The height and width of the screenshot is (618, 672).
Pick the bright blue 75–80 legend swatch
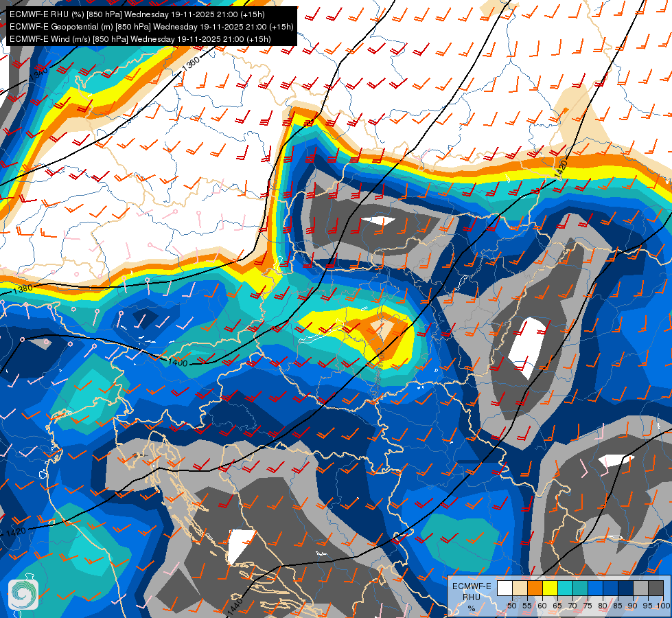(595, 588)
